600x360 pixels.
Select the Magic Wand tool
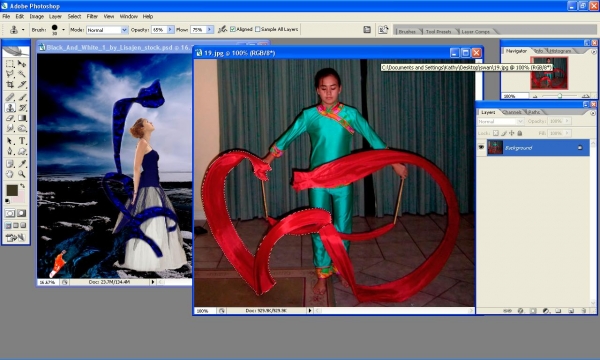click(22, 74)
